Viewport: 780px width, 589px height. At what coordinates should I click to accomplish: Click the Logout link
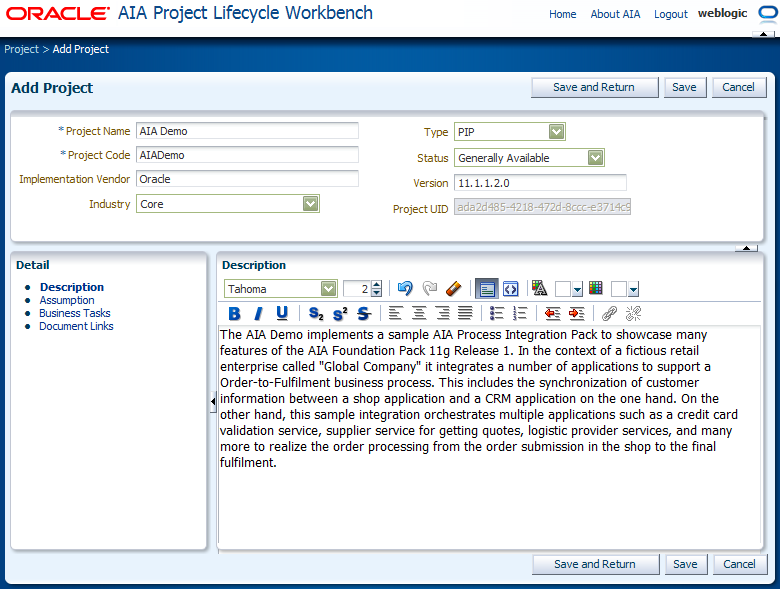[671, 14]
